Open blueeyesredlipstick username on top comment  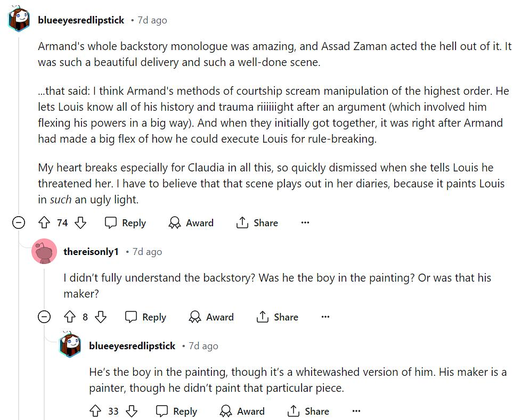(x=81, y=20)
